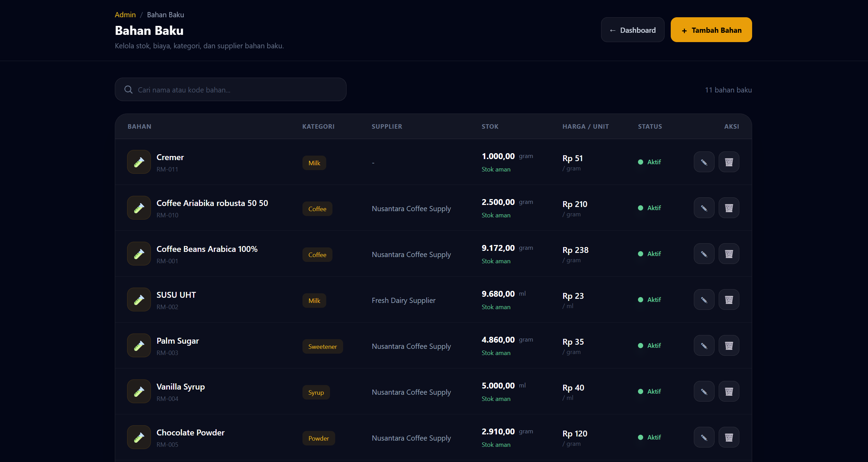Remove SUSU UHT via trash icon
Viewport: 868px width, 462px height.
click(729, 299)
